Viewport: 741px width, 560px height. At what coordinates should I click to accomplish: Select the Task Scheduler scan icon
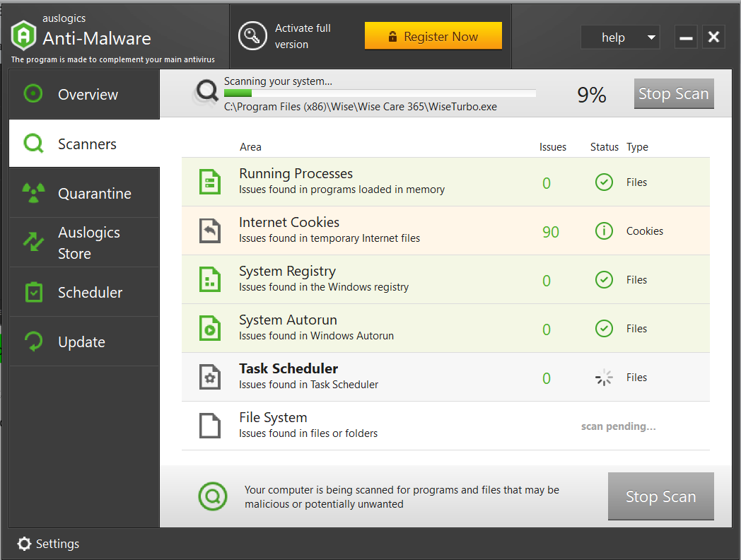click(209, 376)
